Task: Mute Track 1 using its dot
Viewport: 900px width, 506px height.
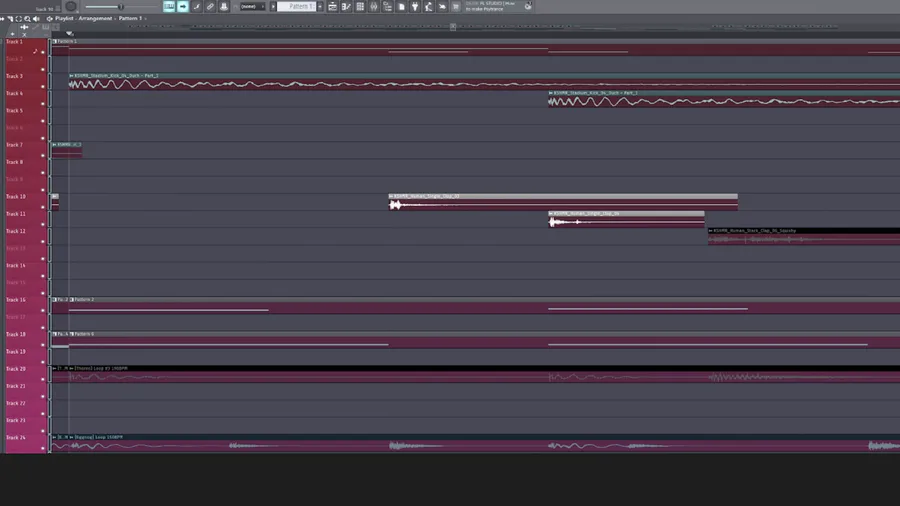Action: pyautogui.click(x=42, y=52)
